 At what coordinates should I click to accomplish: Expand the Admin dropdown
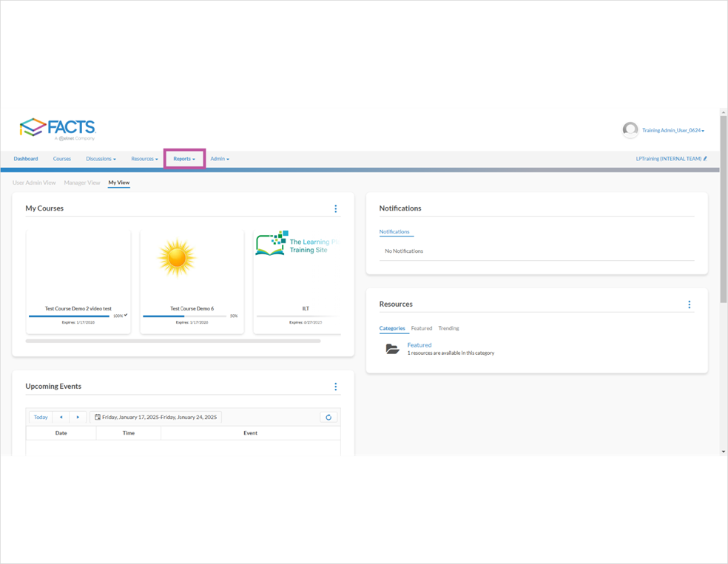click(220, 158)
